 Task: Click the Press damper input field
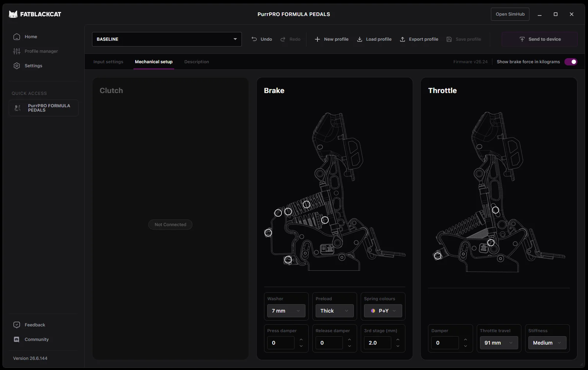tap(281, 343)
